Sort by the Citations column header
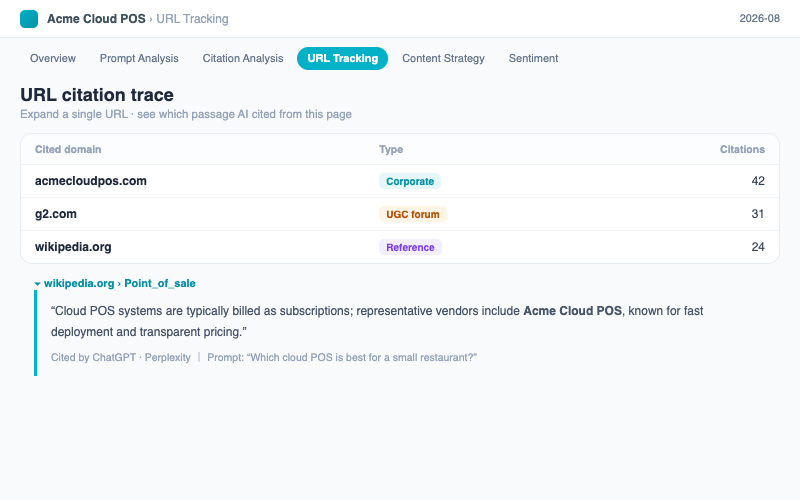 point(742,149)
